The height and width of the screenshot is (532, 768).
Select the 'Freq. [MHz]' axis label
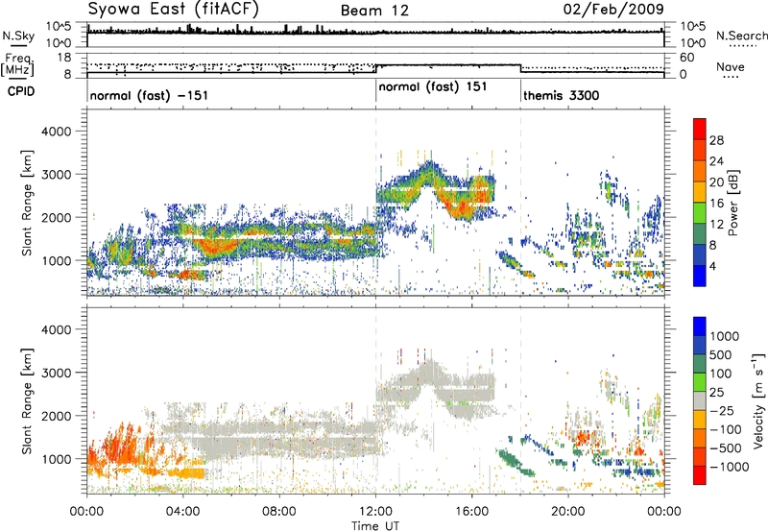click(17, 65)
